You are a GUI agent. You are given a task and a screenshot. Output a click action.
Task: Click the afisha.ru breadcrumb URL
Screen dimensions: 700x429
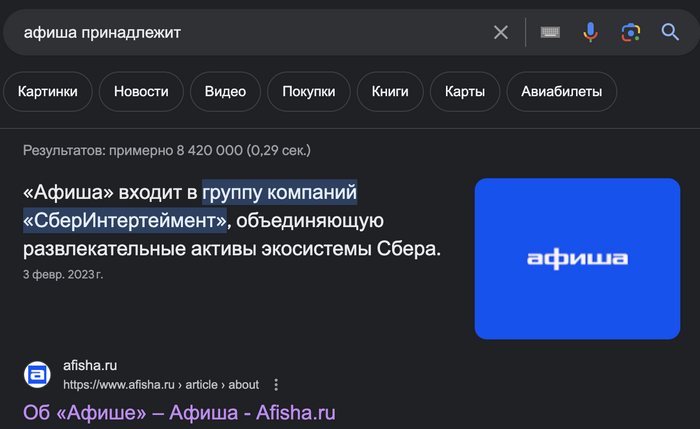point(160,384)
